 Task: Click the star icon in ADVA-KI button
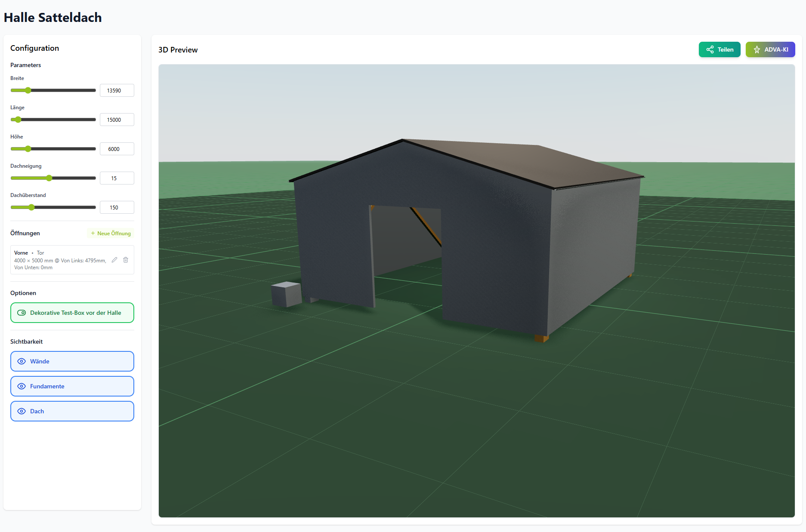[x=757, y=49]
